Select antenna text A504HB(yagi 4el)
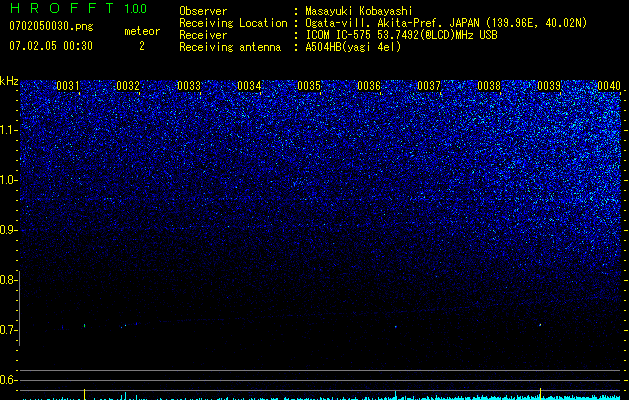Viewport: 629px width, 400px height. (x=353, y=47)
